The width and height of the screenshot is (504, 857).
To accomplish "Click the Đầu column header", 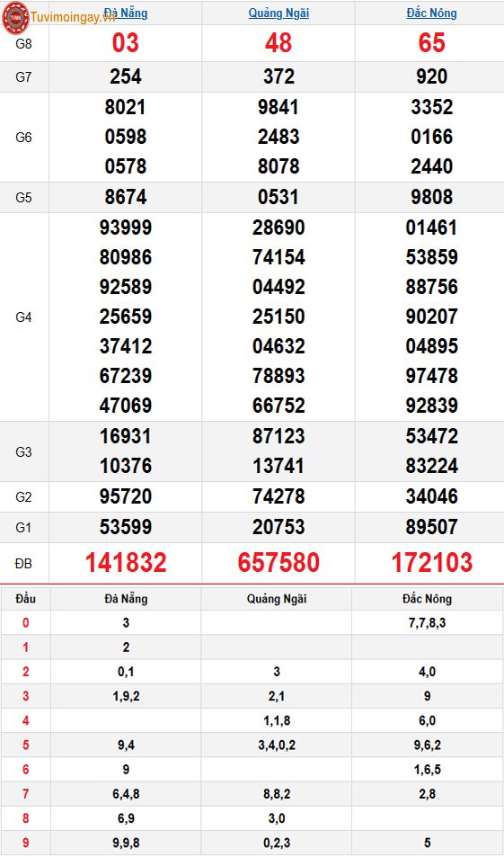I will (26, 599).
